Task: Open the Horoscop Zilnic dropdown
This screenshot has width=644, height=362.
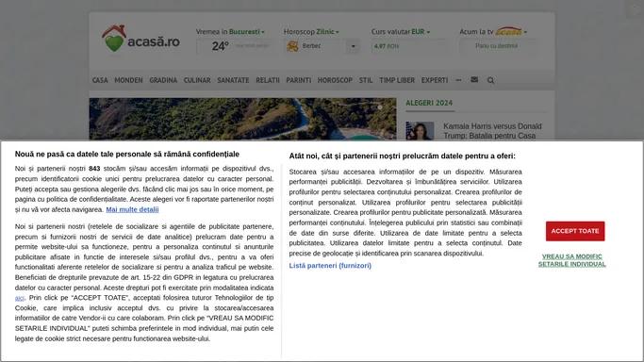Action: click(327, 32)
